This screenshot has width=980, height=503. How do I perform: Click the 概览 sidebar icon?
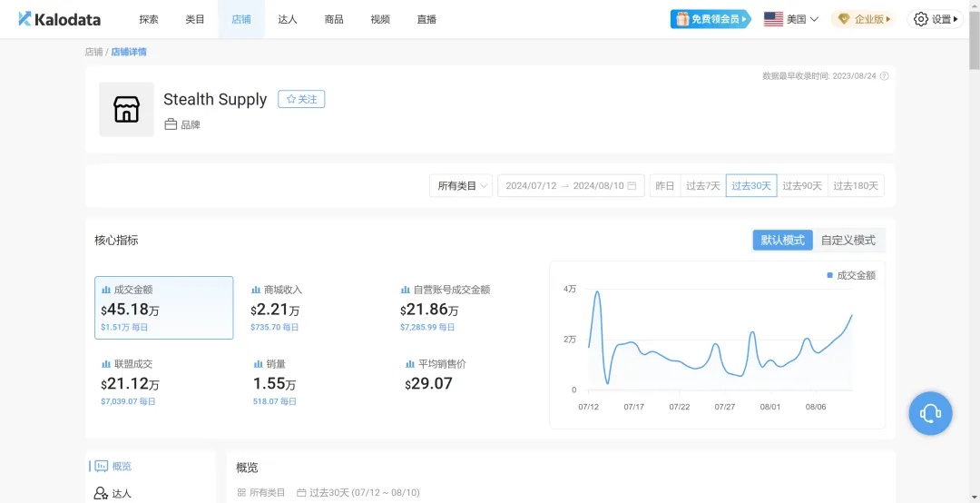(101, 467)
